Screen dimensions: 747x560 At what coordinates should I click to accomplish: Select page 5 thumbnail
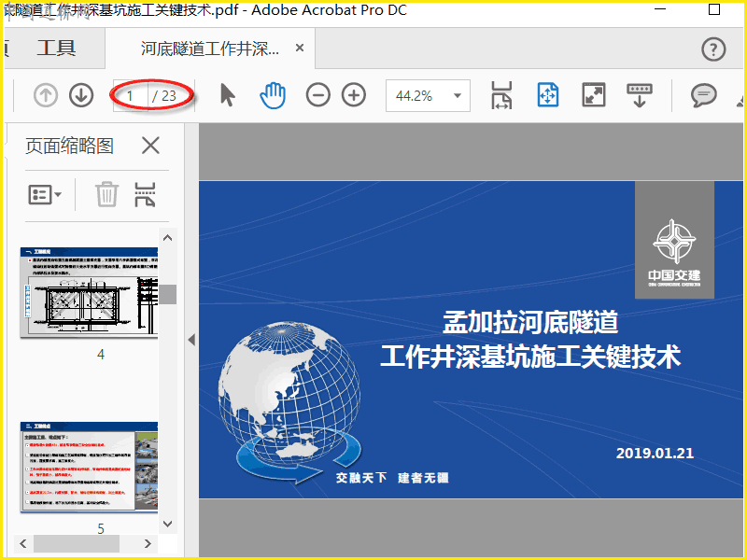pyautogui.click(x=89, y=468)
